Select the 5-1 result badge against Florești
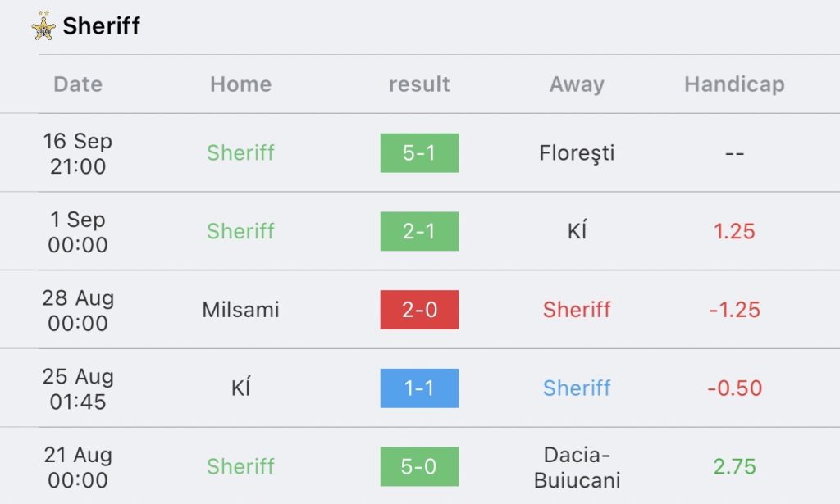The height and width of the screenshot is (504, 840). (419, 153)
